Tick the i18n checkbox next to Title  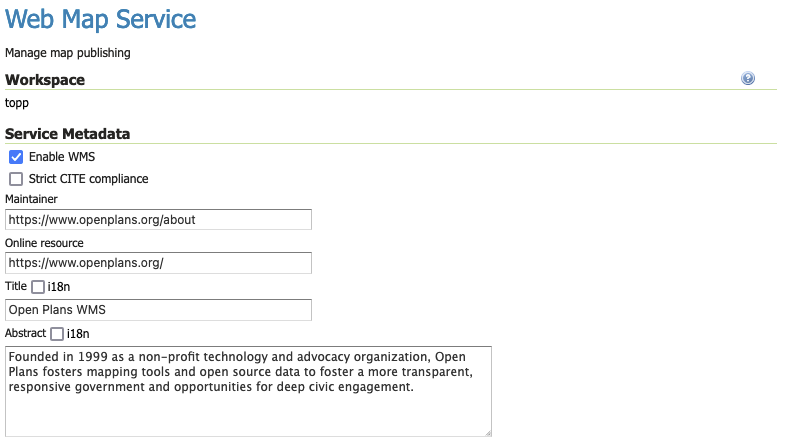38,287
